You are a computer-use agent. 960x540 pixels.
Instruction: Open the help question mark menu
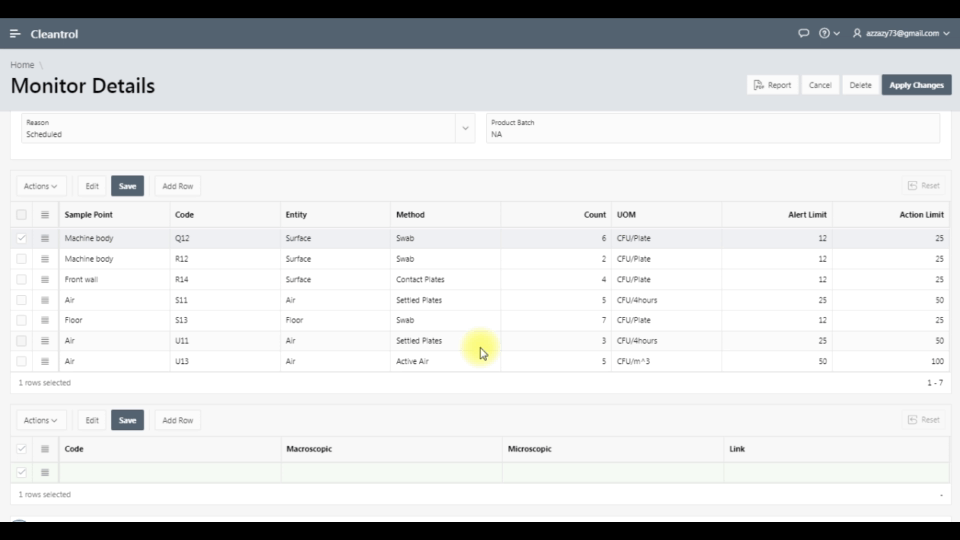tap(828, 33)
